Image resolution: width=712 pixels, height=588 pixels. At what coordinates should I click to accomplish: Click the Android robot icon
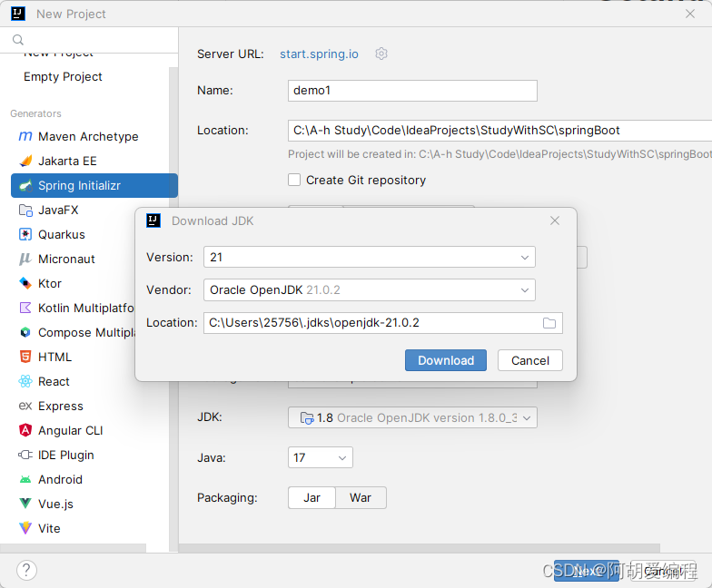25,479
